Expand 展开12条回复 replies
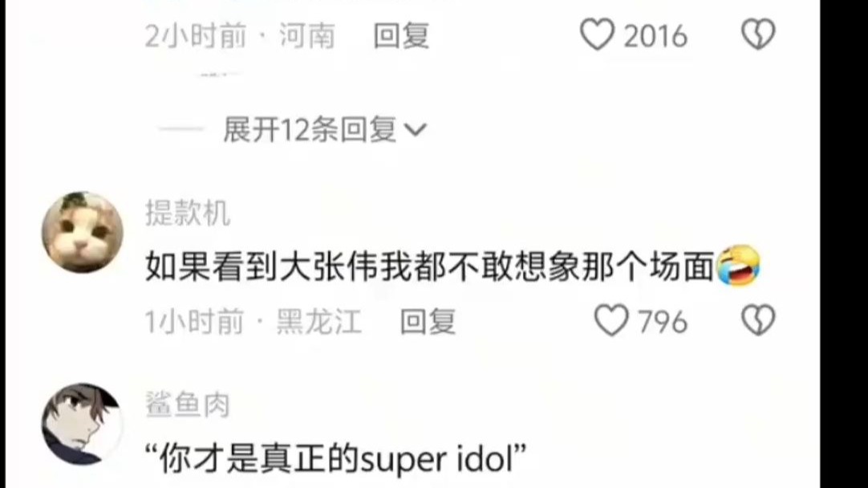 tap(310, 129)
